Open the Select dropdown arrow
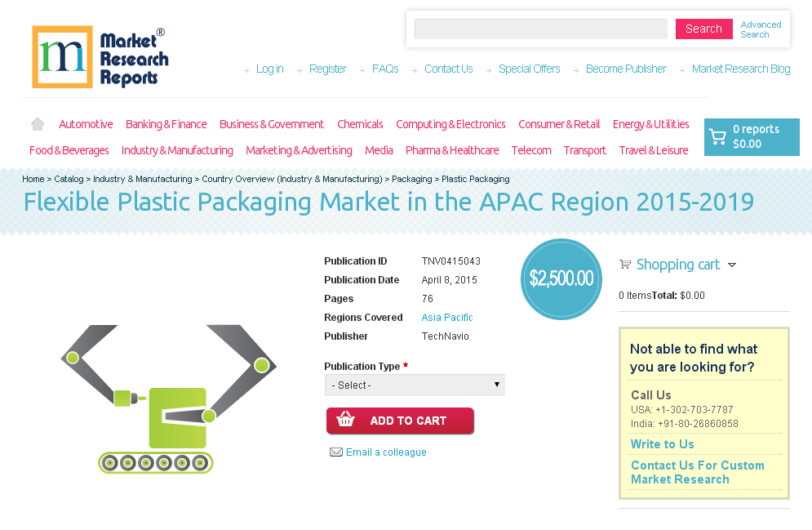812x530 pixels. coord(496,384)
